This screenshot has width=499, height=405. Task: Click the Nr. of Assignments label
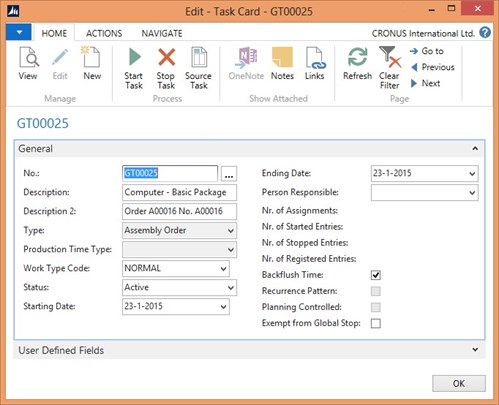coord(300,211)
